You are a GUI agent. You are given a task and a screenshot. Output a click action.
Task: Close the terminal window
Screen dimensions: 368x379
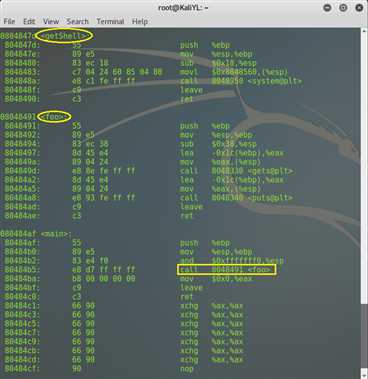click(x=359, y=7)
